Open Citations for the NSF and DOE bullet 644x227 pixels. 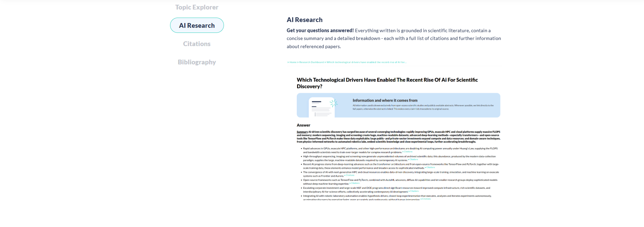coord(414,191)
